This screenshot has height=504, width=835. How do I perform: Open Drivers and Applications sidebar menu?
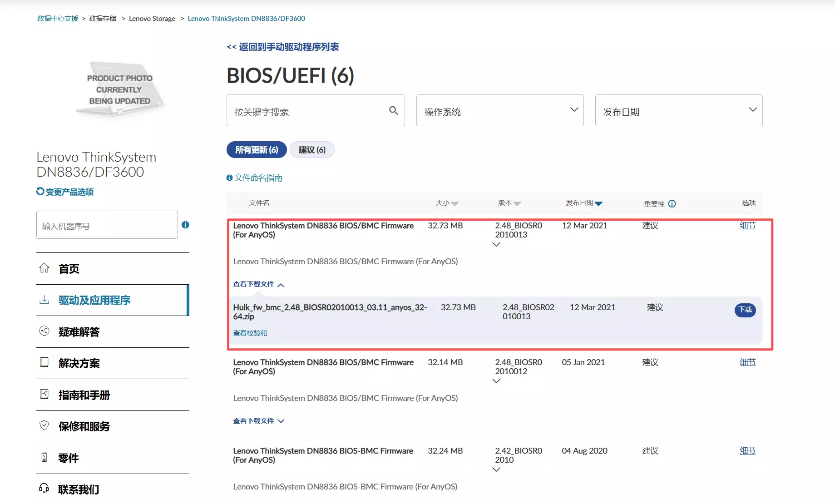click(x=94, y=300)
